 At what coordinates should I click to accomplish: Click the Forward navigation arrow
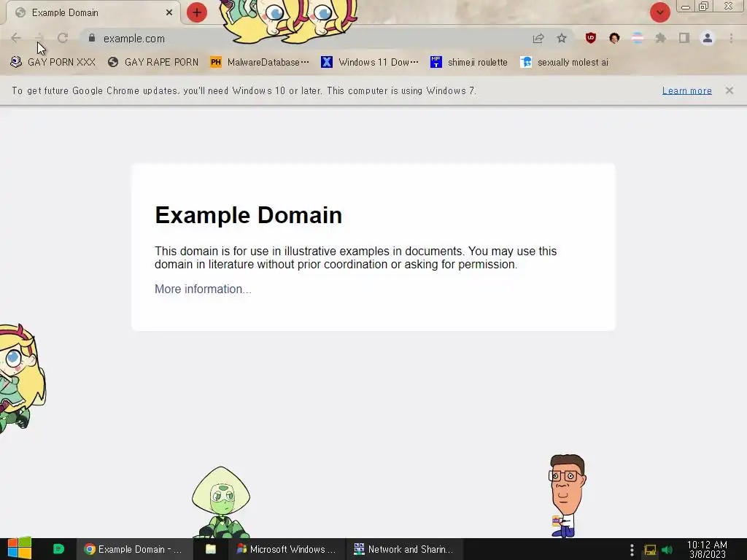[39, 38]
